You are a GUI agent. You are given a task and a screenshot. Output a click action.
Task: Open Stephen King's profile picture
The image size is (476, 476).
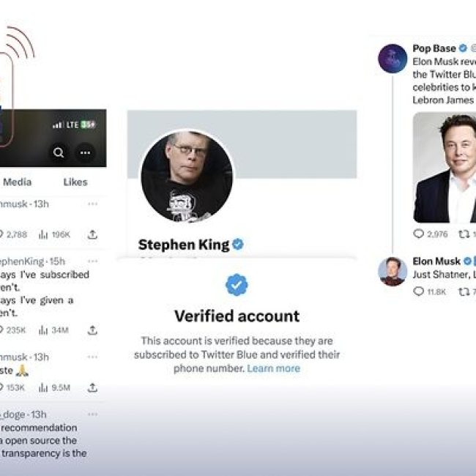pyautogui.click(x=187, y=176)
